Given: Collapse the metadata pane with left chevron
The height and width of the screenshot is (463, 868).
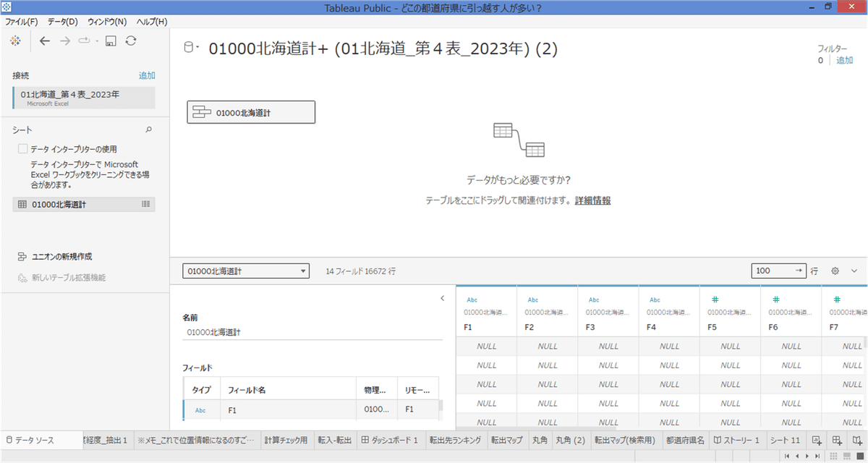Looking at the screenshot, I should [x=442, y=298].
